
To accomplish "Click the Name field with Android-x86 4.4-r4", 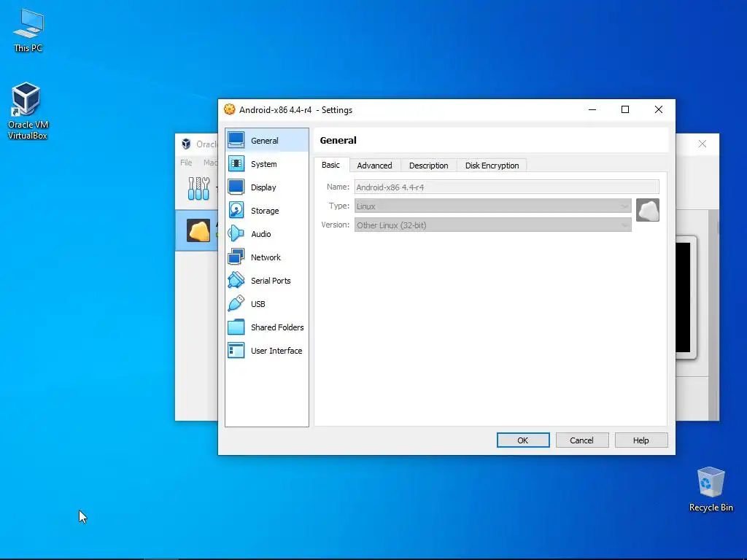I will tap(507, 187).
